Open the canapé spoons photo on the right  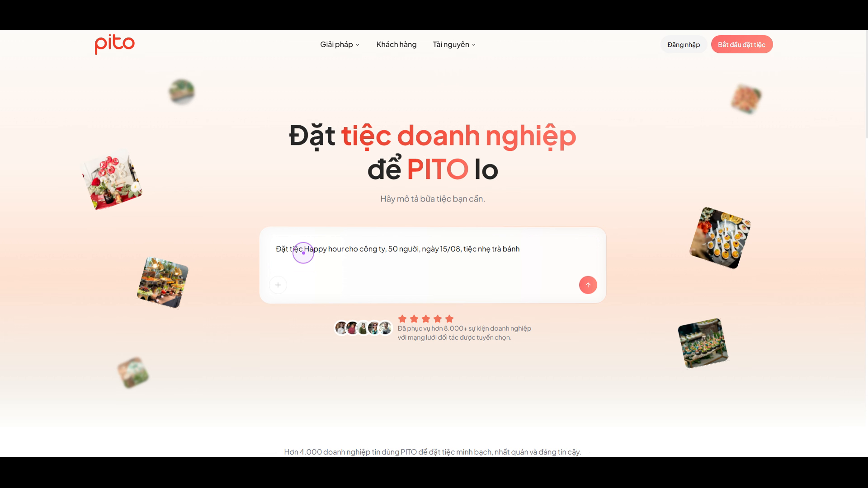[720, 238]
